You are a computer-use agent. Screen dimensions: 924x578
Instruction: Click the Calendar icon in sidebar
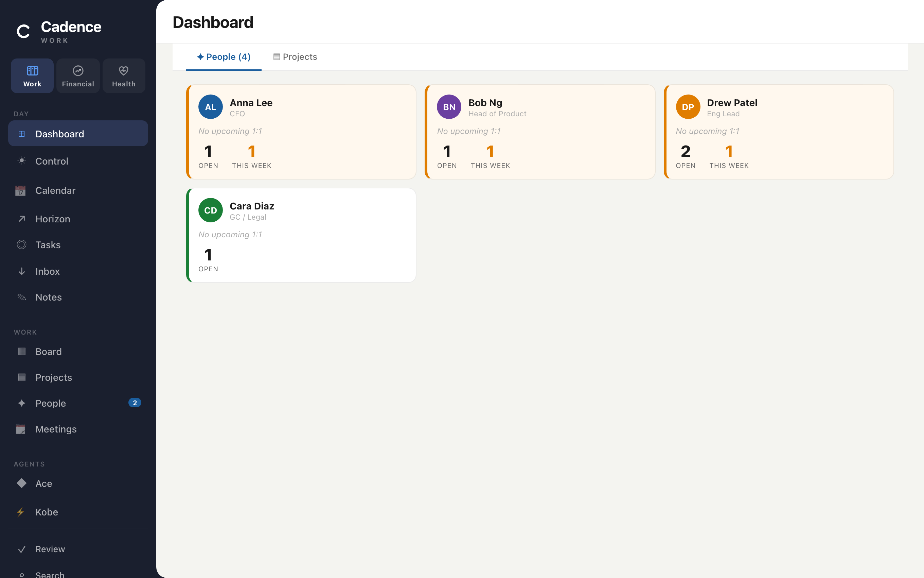[21, 190]
